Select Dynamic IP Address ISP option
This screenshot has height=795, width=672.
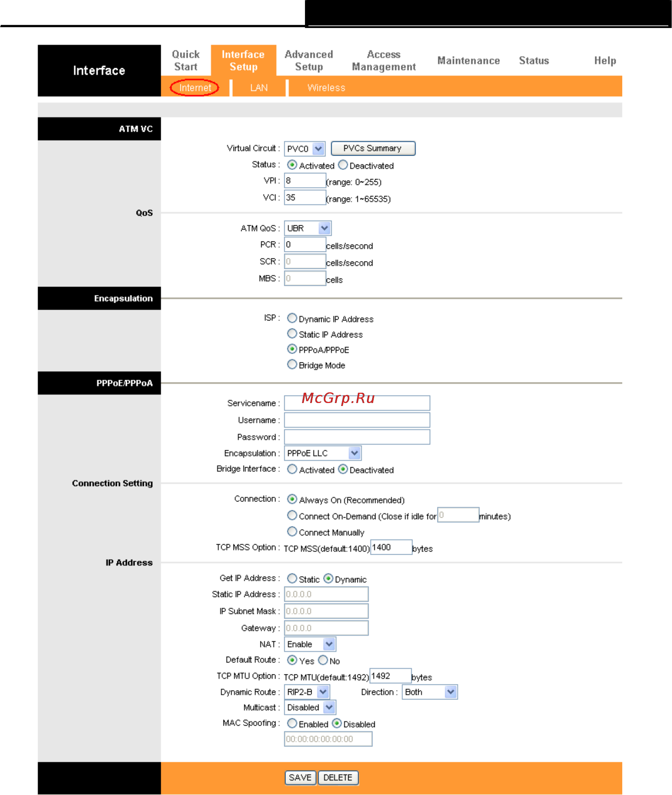pos(292,318)
